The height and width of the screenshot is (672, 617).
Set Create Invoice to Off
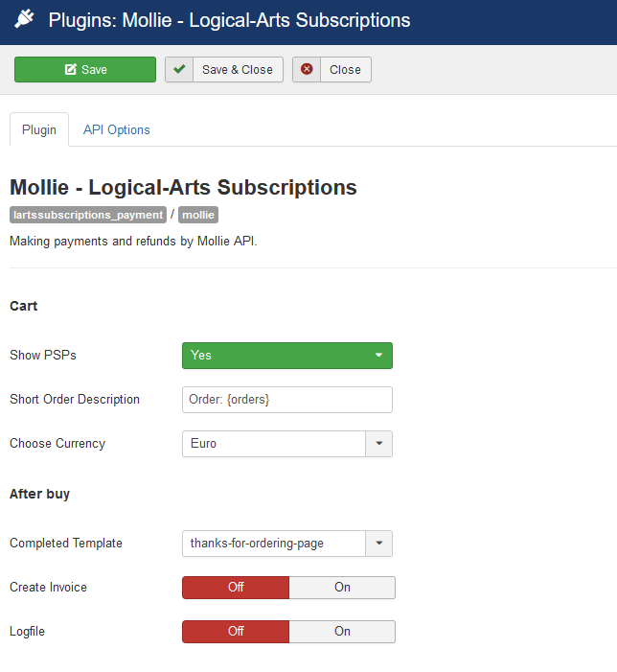(x=236, y=587)
